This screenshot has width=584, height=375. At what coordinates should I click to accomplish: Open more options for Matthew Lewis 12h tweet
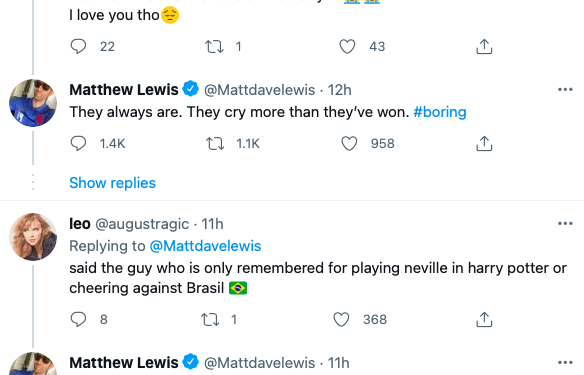565,89
